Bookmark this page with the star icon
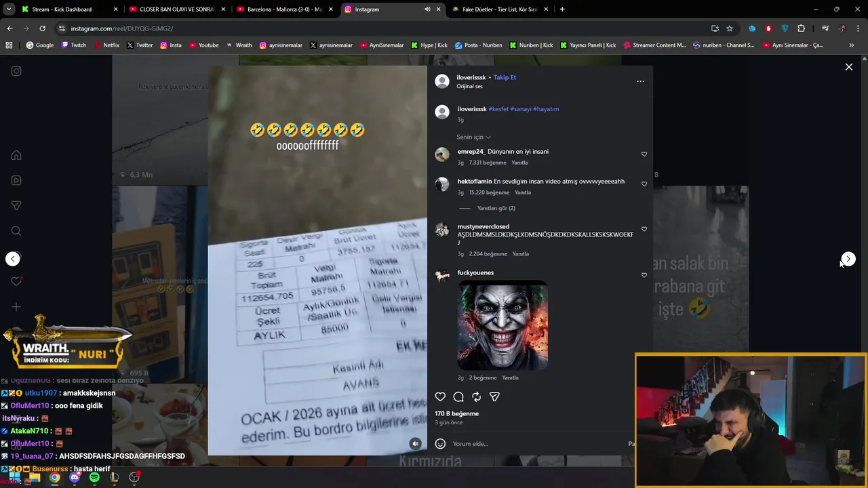The width and height of the screenshot is (868, 488). point(730,28)
